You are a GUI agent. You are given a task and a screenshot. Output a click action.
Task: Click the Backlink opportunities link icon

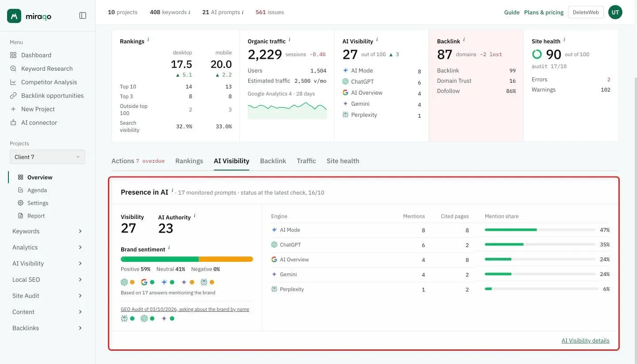click(13, 96)
